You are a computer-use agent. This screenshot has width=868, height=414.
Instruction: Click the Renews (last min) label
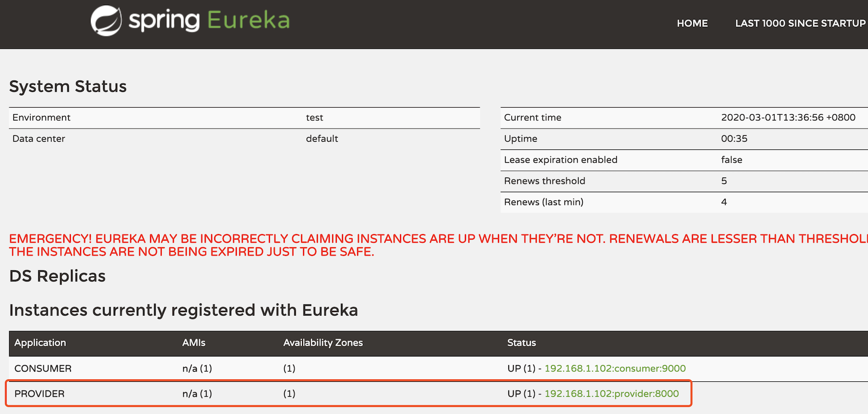pos(543,202)
